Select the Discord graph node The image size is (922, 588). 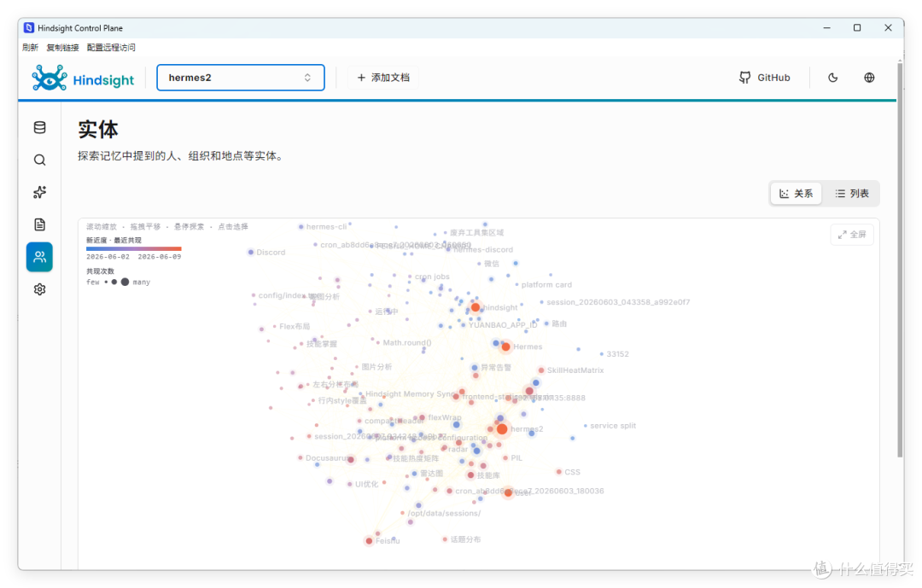(x=250, y=253)
